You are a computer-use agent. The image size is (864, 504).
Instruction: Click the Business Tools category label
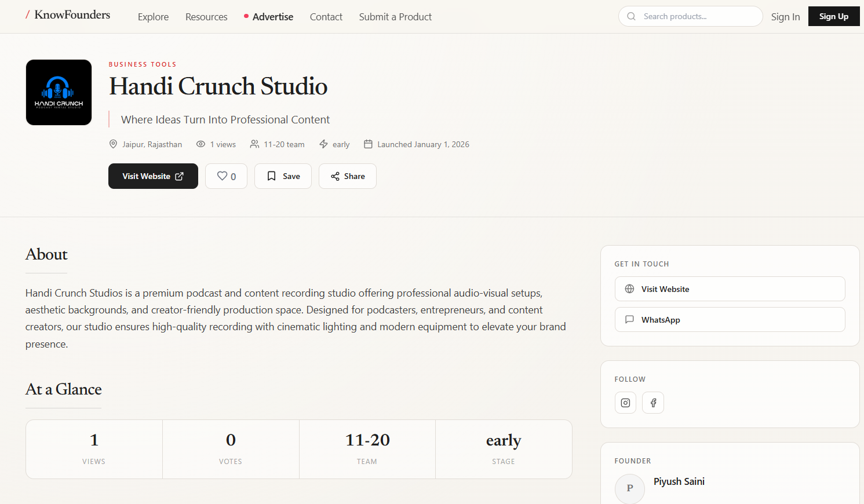point(143,64)
